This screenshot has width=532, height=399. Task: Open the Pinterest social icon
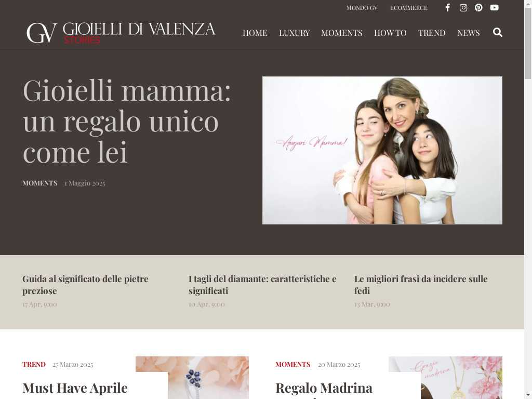pyautogui.click(x=478, y=7)
